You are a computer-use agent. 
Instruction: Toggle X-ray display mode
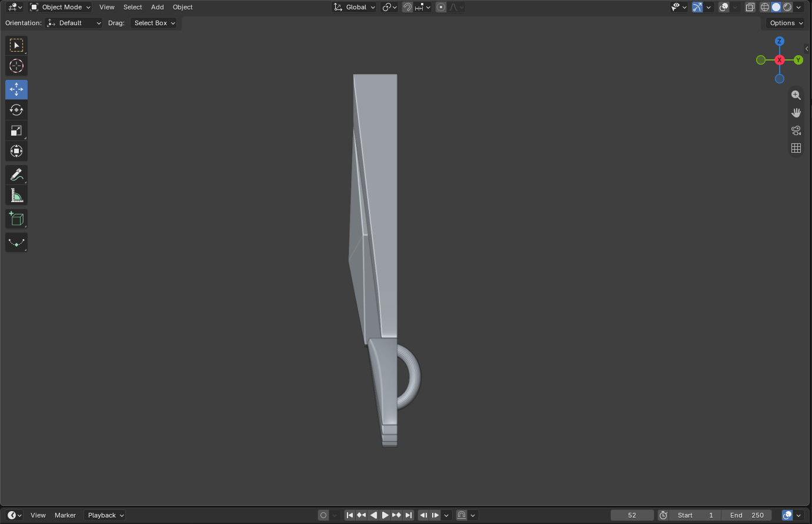[x=750, y=7]
